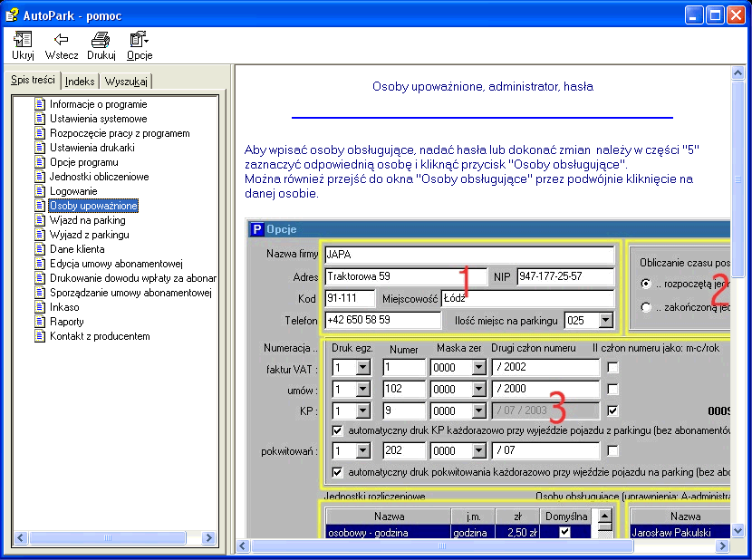Switch to the Indeks tab

click(80, 82)
